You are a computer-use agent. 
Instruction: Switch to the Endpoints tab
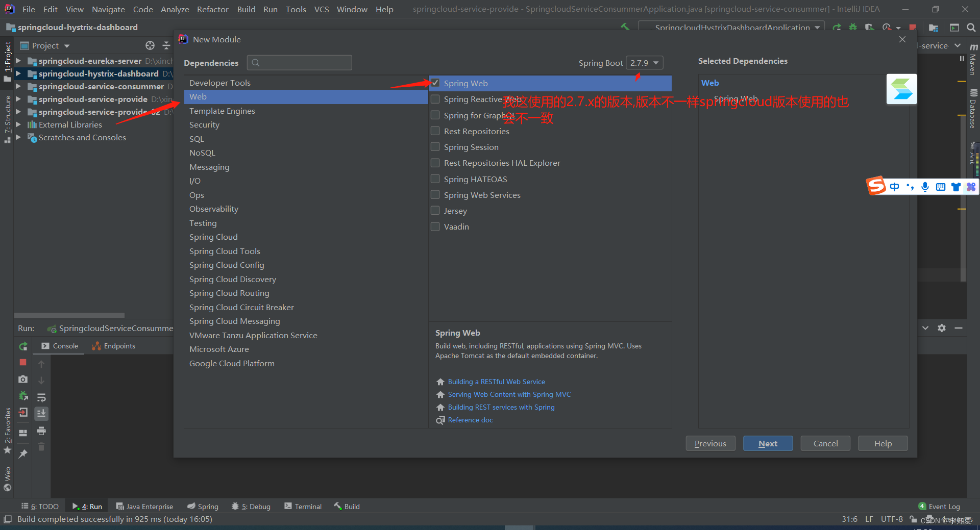pos(113,346)
